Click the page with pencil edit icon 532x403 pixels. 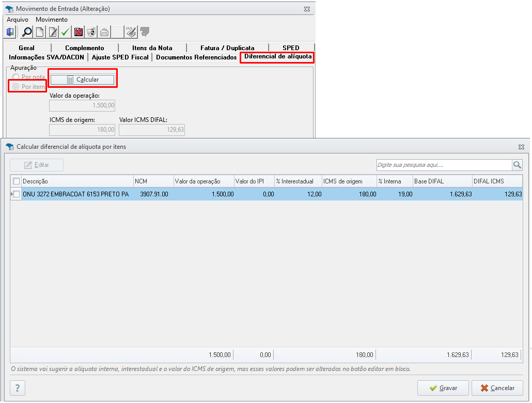click(53, 32)
